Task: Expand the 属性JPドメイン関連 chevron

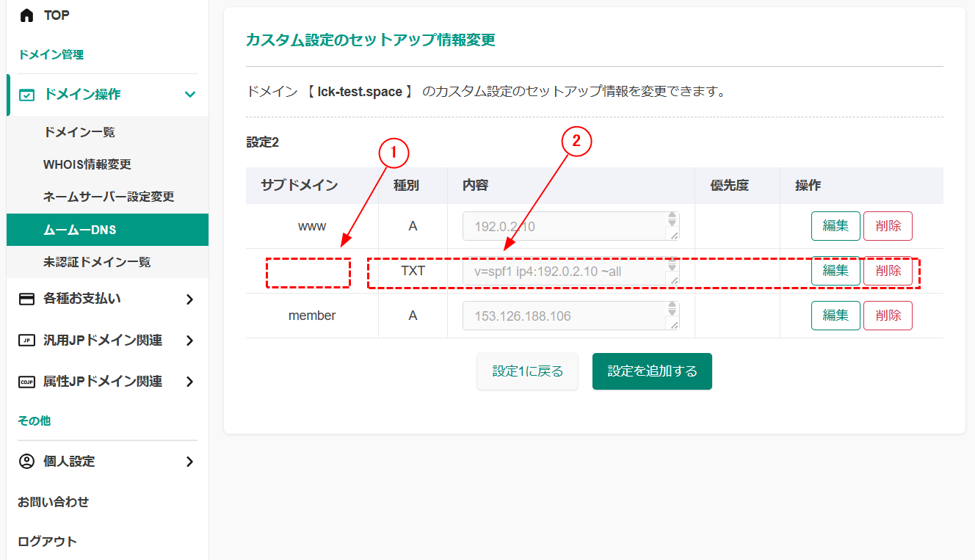Action: 190,382
